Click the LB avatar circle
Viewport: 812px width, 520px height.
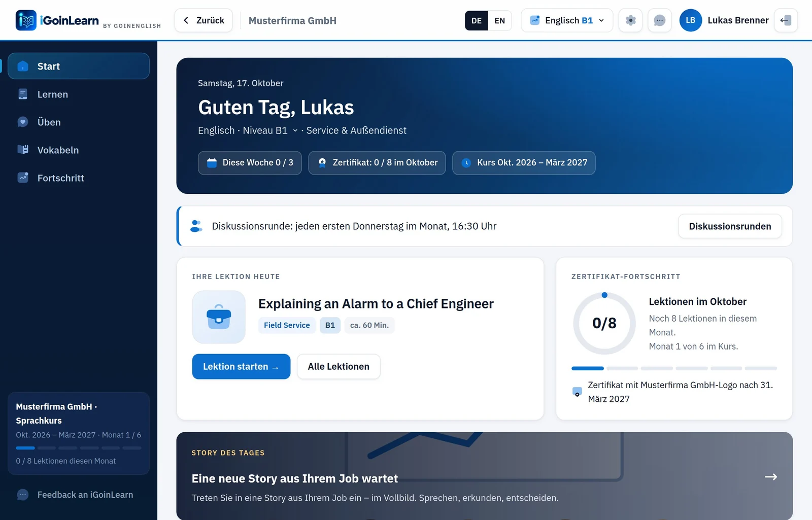click(x=691, y=20)
